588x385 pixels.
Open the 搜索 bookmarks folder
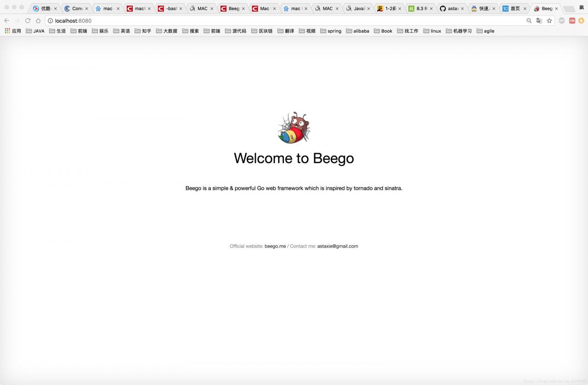191,31
